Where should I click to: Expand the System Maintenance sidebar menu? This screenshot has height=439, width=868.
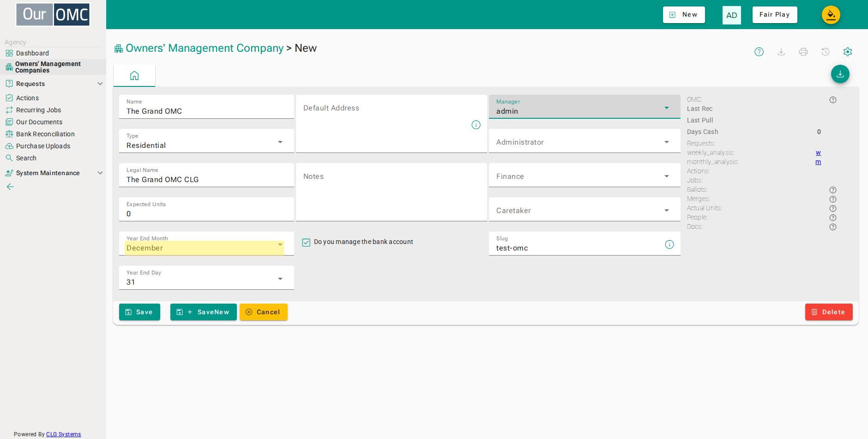point(53,173)
